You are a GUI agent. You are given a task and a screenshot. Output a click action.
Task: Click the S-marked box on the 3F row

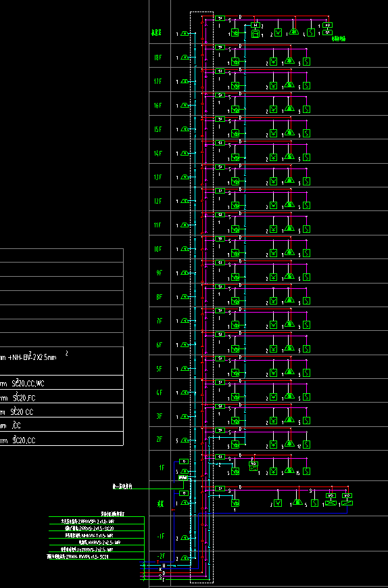[x=307, y=420]
